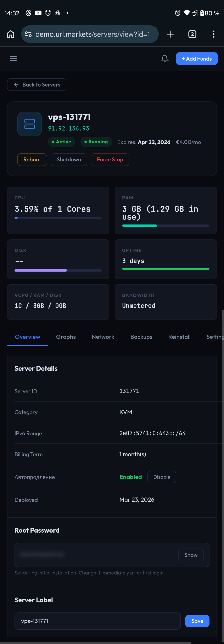Open the notifications bell
This screenshot has height=644, width=224.
[164, 59]
